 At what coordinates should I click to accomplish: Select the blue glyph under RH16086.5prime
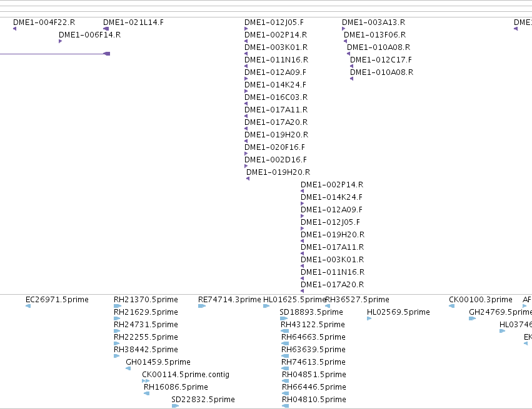coord(146,393)
